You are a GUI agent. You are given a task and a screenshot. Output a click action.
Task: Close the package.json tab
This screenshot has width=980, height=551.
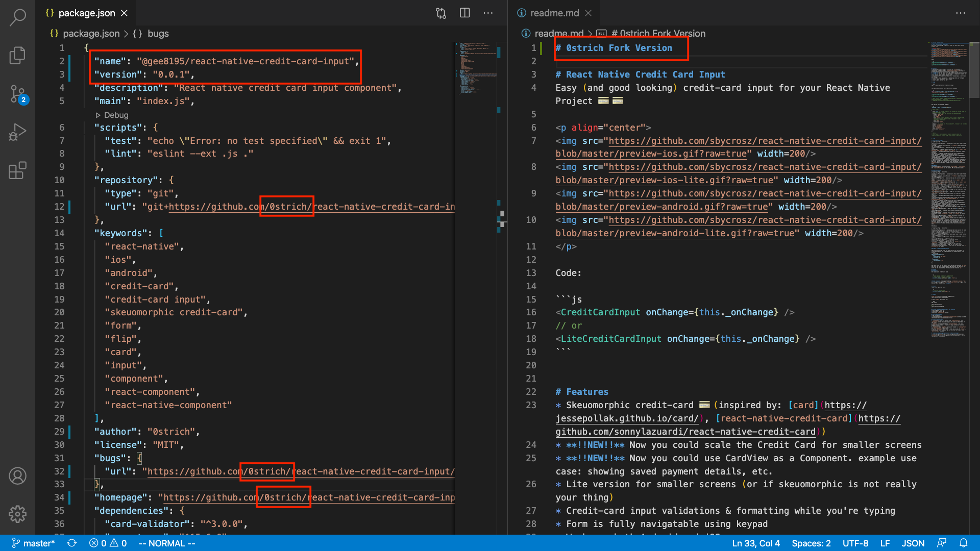[x=124, y=13]
